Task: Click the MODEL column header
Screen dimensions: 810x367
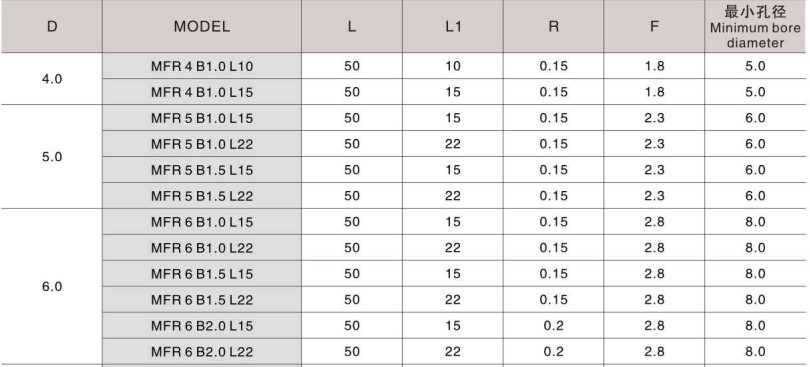Action: point(202,26)
